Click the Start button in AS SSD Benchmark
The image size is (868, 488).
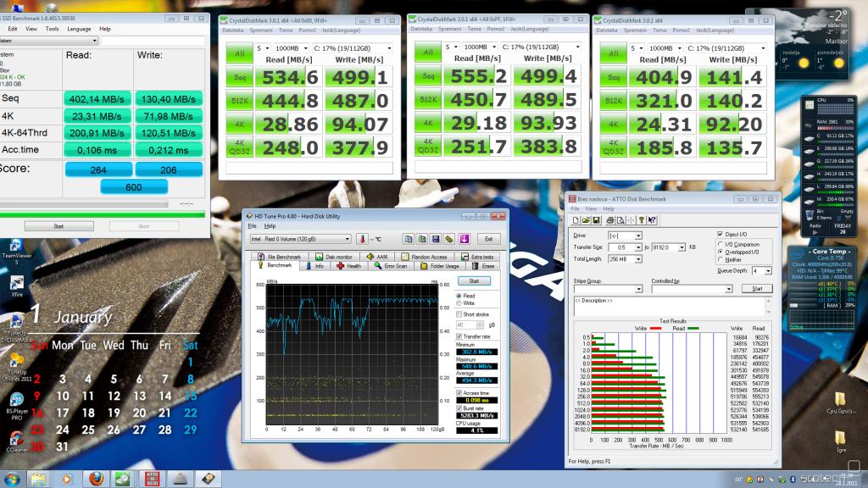(x=58, y=226)
